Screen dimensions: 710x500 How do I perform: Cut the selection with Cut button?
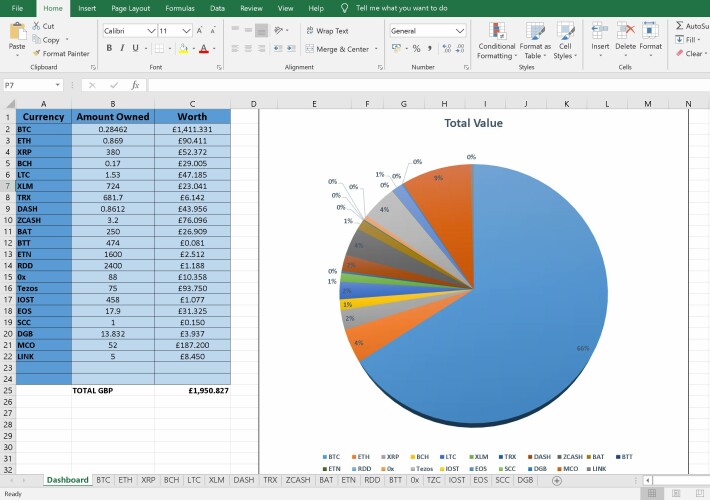[43, 26]
